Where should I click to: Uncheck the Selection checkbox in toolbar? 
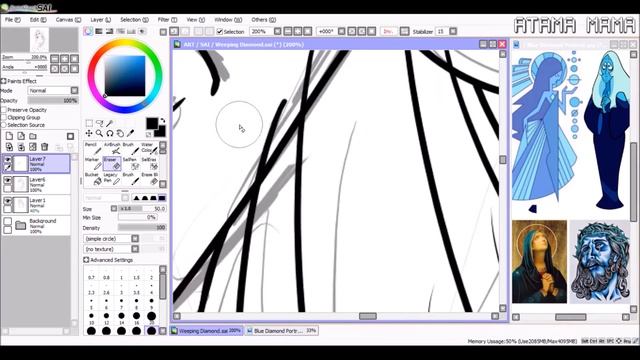click(220, 31)
